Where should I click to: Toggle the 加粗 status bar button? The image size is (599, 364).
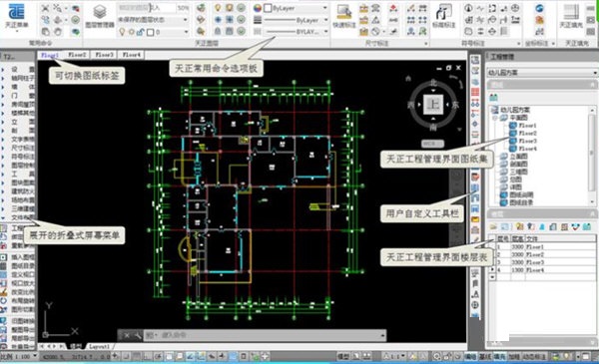pos(514,357)
